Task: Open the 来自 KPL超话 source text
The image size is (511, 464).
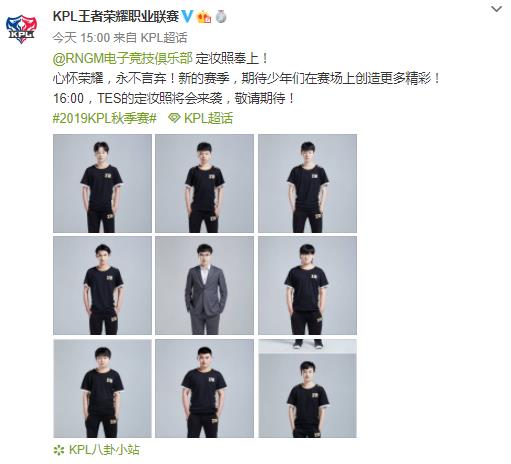Action: (x=150, y=38)
